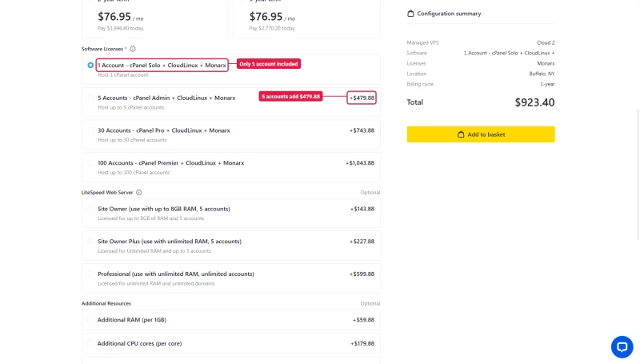The image size is (640, 364).
Task: Click the Add to basket button
Action: tap(481, 134)
